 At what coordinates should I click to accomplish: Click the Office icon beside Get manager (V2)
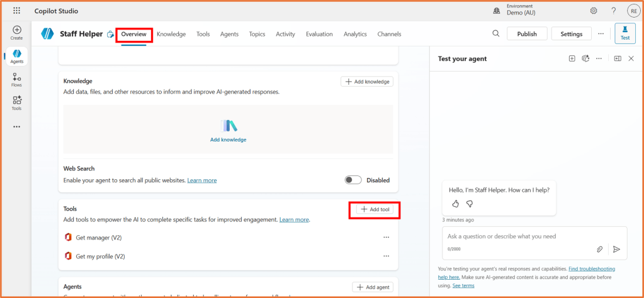point(68,238)
